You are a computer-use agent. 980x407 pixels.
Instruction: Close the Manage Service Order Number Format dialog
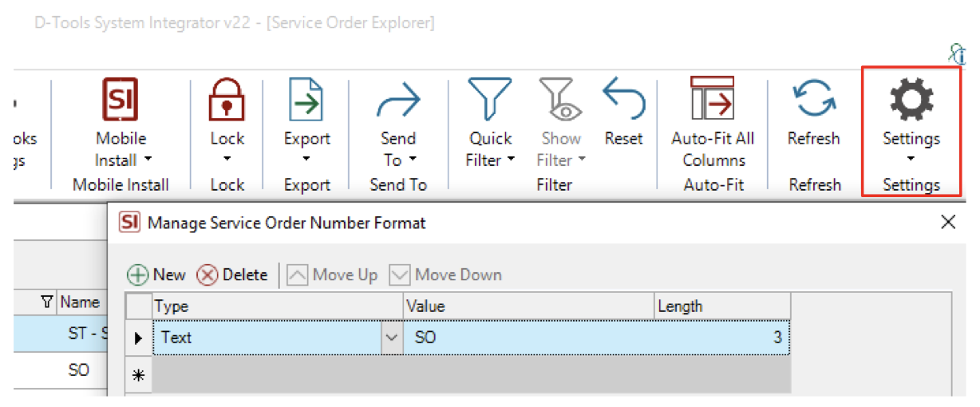pos(948,223)
